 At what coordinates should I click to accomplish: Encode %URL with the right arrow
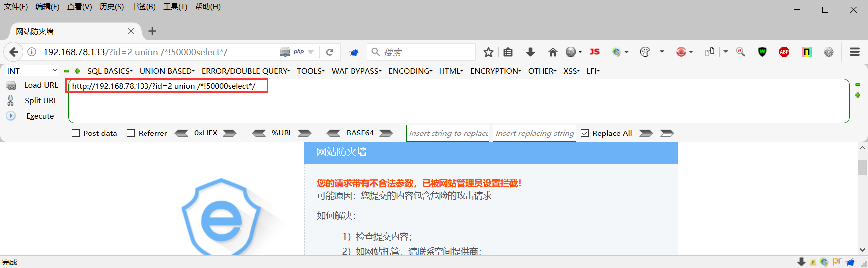(x=305, y=133)
